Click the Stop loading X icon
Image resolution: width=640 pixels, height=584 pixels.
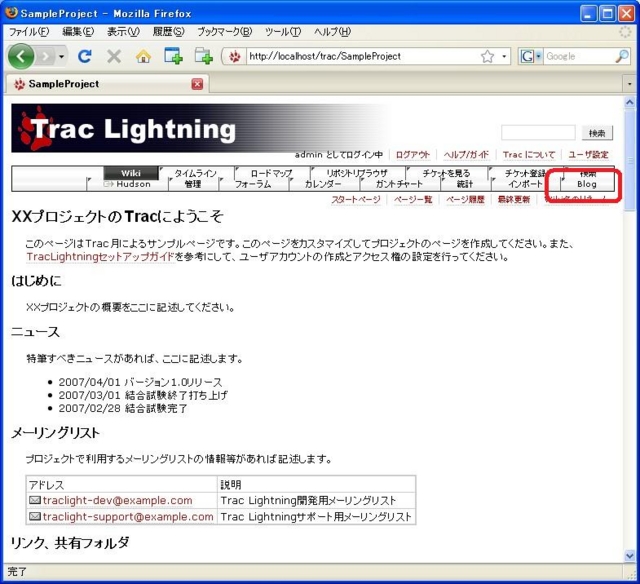click(114, 56)
